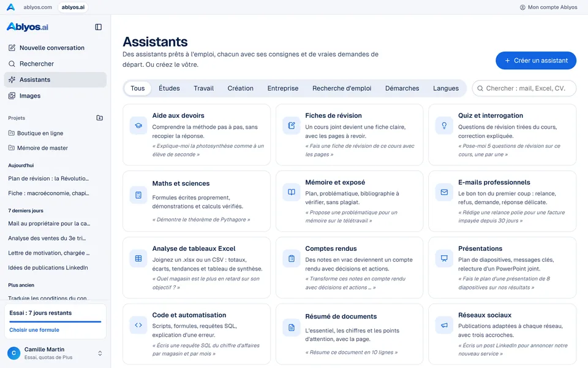The image size is (588, 368).
Task: Open the Ablyos.ai sidebar logo
Action: [28, 26]
